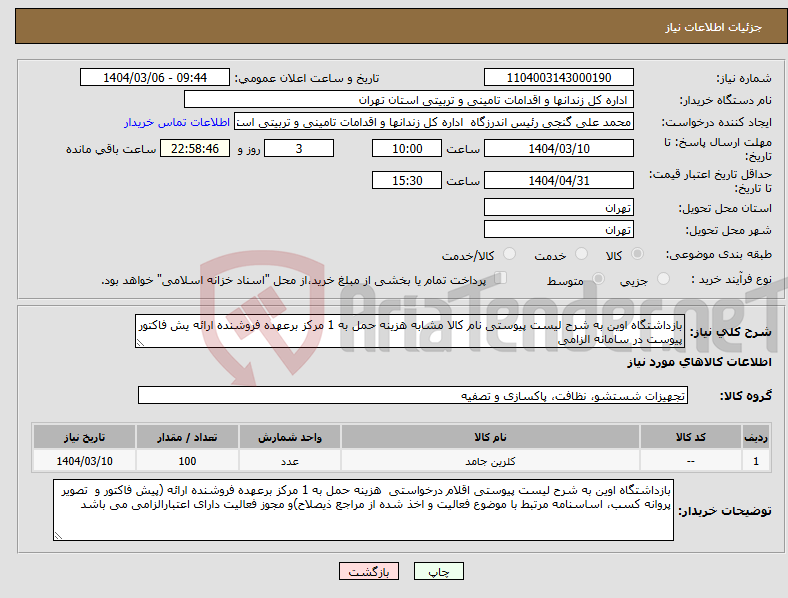788x598 pixels.
Task: Click the remaining time field 22:58:46
Action: [x=195, y=148]
